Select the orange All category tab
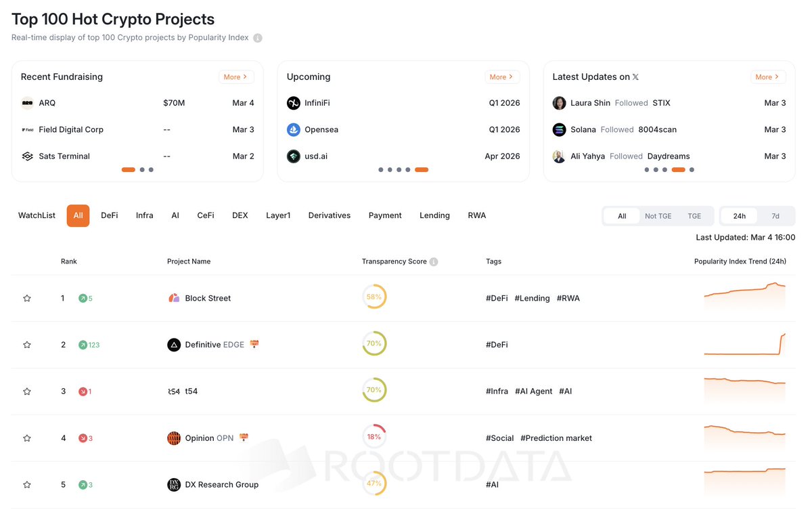The height and width of the screenshot is (514, 812). [78, 215]
